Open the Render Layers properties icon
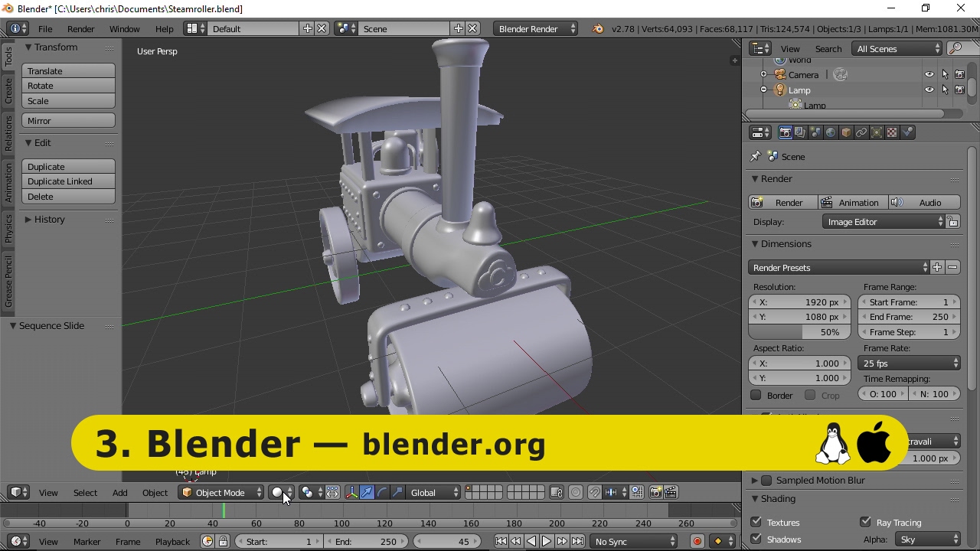Viewport: 980px width, 551px height. [800, 132]
